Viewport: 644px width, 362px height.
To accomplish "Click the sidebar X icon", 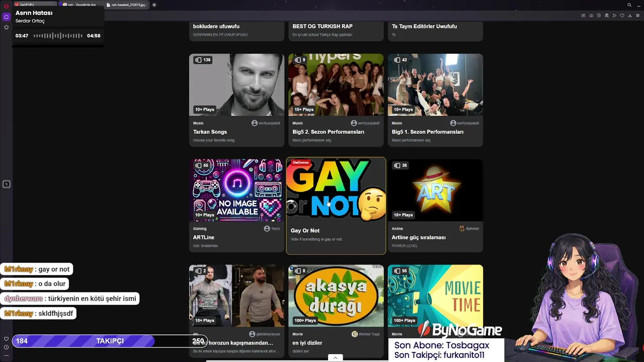I will click(6, 184).
